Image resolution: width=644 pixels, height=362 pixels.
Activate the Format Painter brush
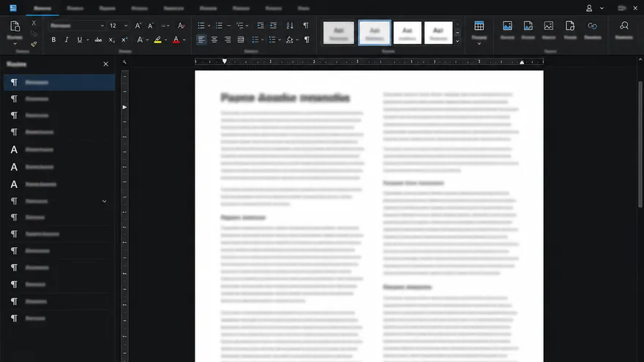34,44
